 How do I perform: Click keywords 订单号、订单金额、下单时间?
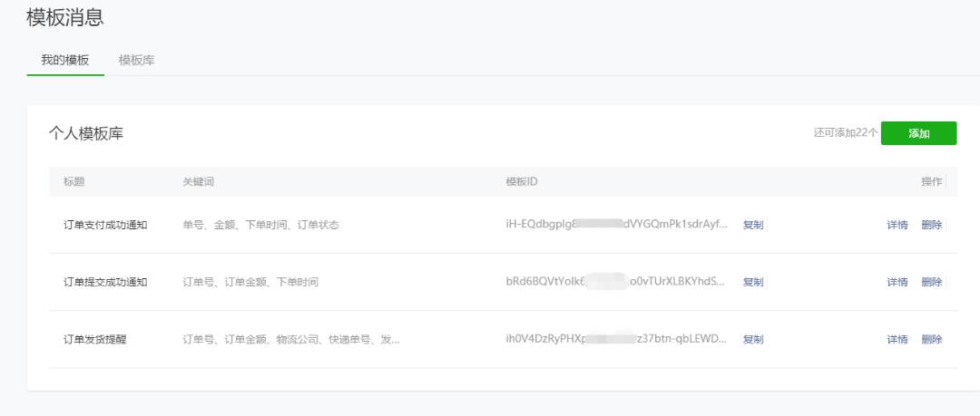click(x=250, y=283)
